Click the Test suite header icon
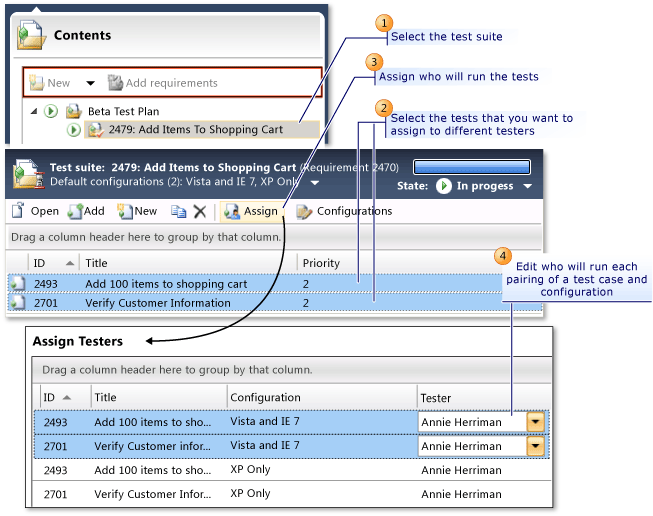The image size is (653, 516). (28, 174)
